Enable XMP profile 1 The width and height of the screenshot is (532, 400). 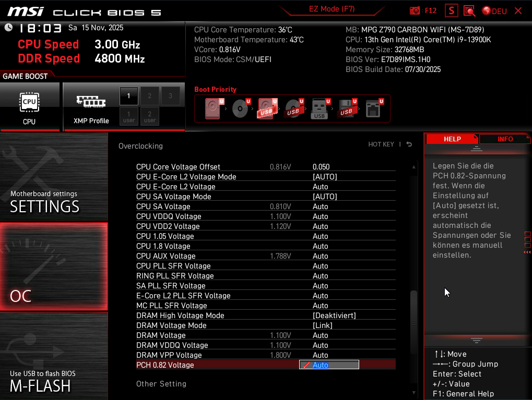click(x=128, y=96)
